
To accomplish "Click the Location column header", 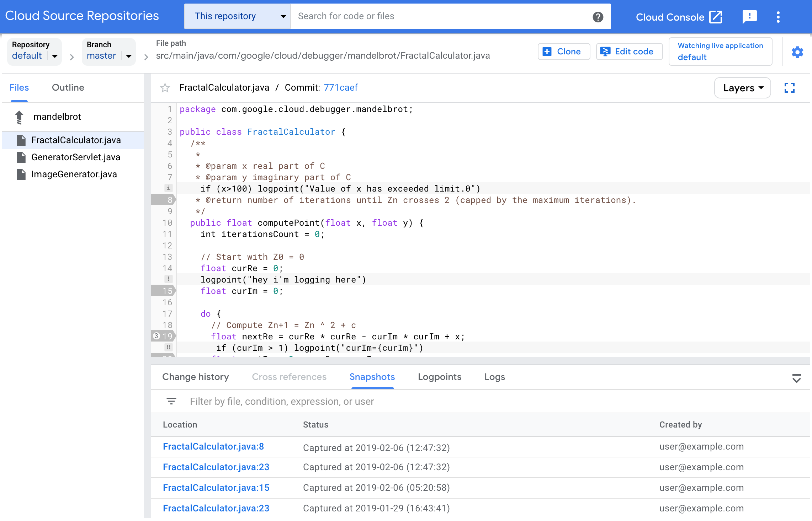I will click(180, 425).
